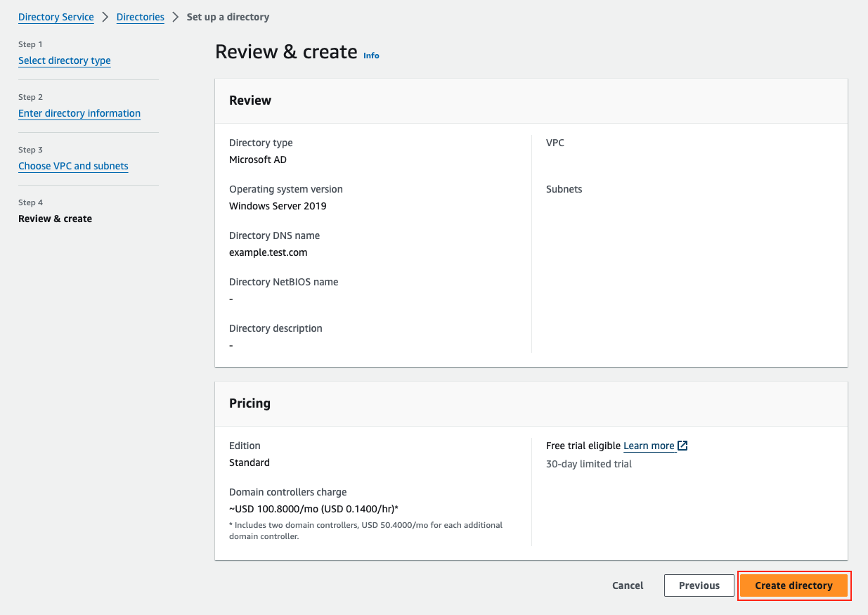Go to Directories breadcrumb link
The width and height of the screenshot is (868, 615).
[x=141, y=17]
